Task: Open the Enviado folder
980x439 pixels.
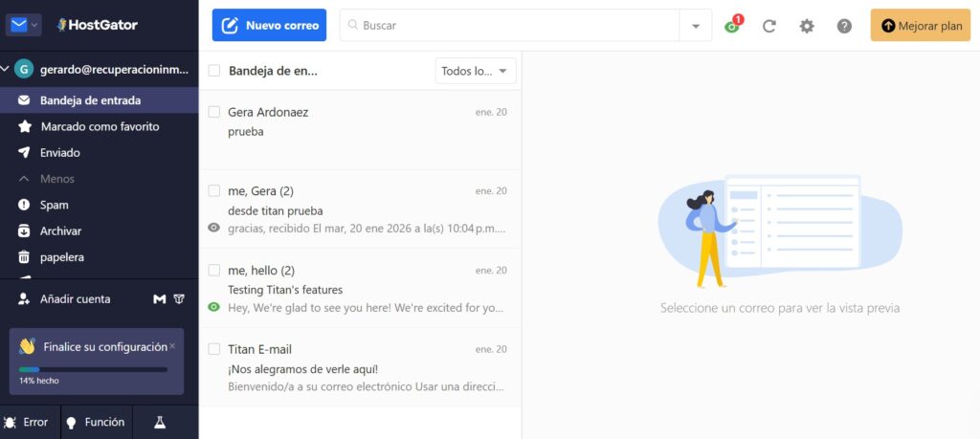Action: (59, 152)
